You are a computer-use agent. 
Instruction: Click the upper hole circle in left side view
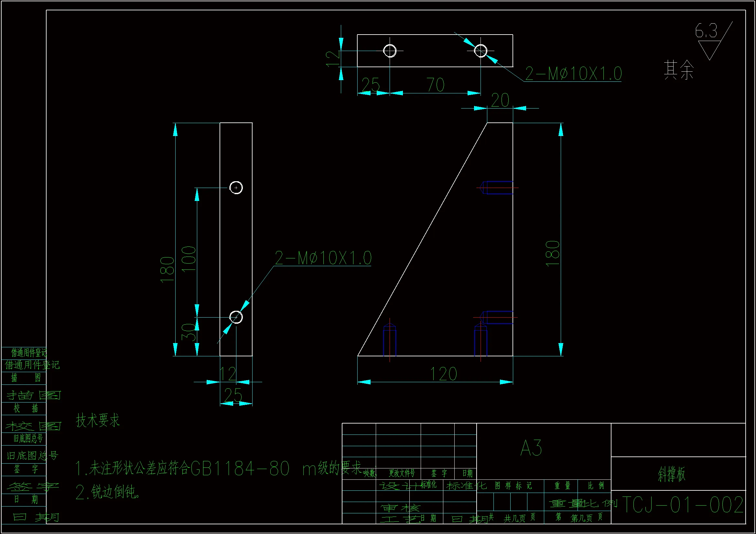(236, 188)
